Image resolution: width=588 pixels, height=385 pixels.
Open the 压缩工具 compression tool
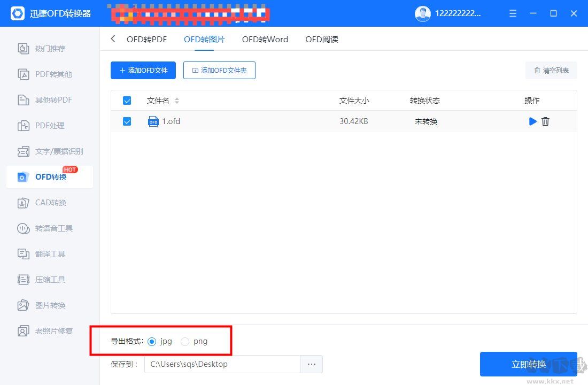pyautogui.click(x=50, y=279)
